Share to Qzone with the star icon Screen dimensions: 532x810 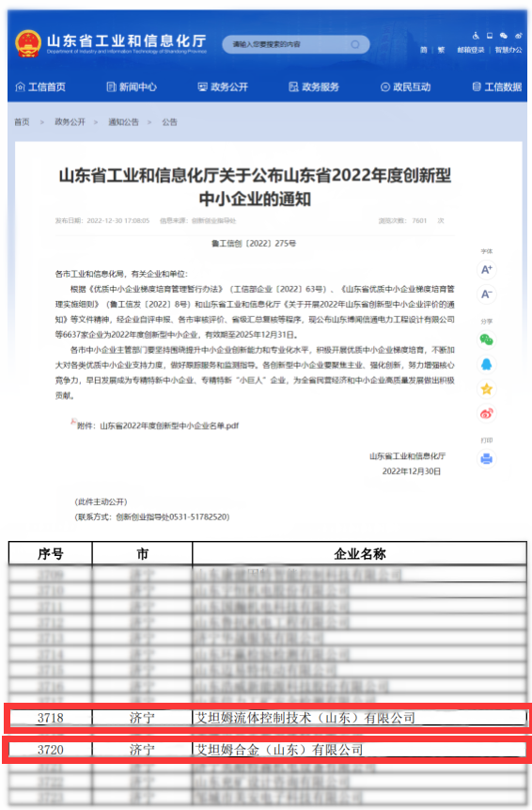click(x=486, y=389)
